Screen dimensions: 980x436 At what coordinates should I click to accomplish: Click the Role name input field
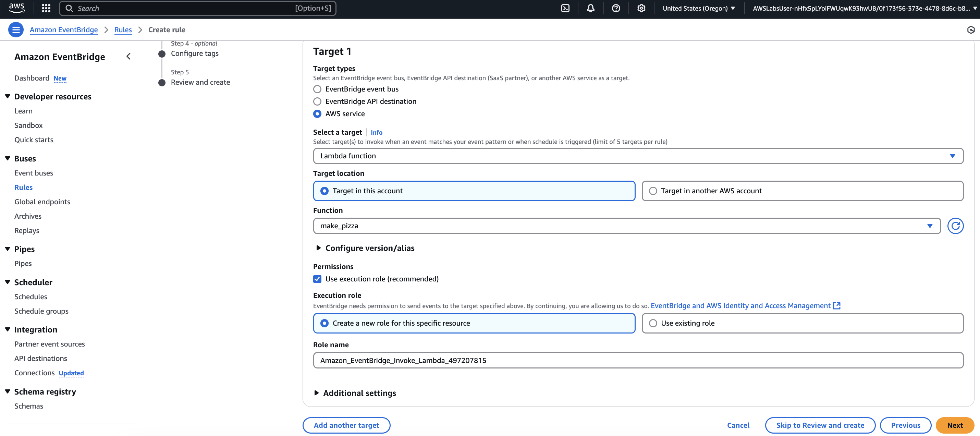[638, 360]
